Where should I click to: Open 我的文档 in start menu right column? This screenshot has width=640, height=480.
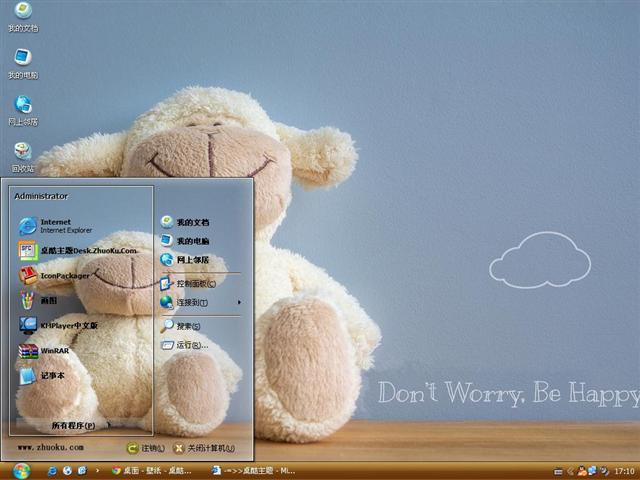click(185, 222)
